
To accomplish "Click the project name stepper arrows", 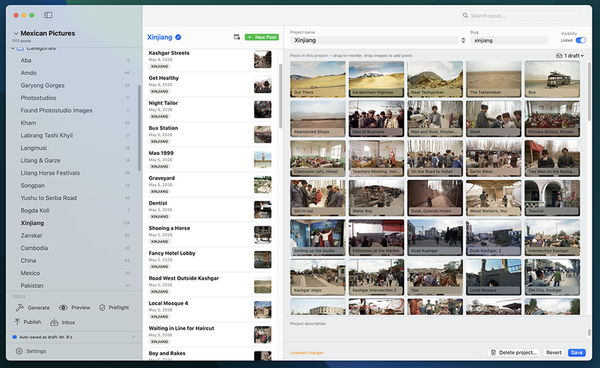I will [463, 40].
